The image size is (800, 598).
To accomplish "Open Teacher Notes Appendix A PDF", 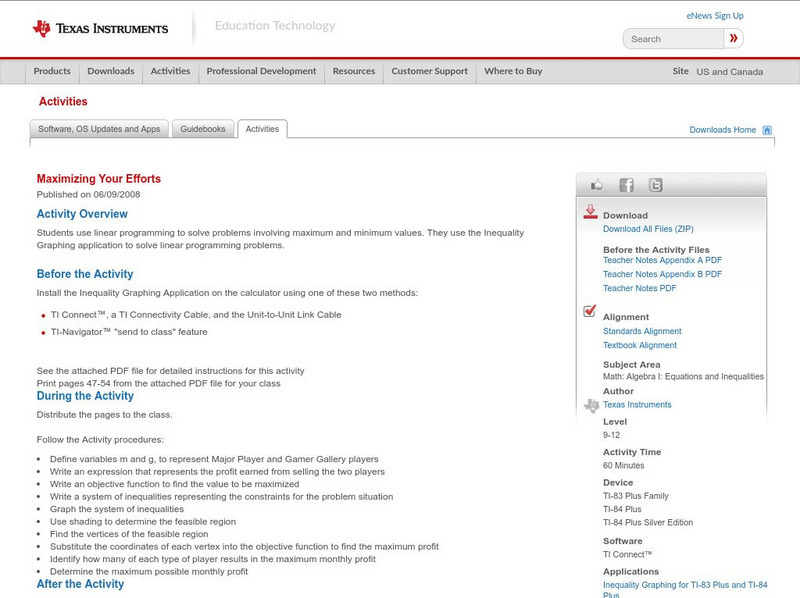I will click(662, 260).
